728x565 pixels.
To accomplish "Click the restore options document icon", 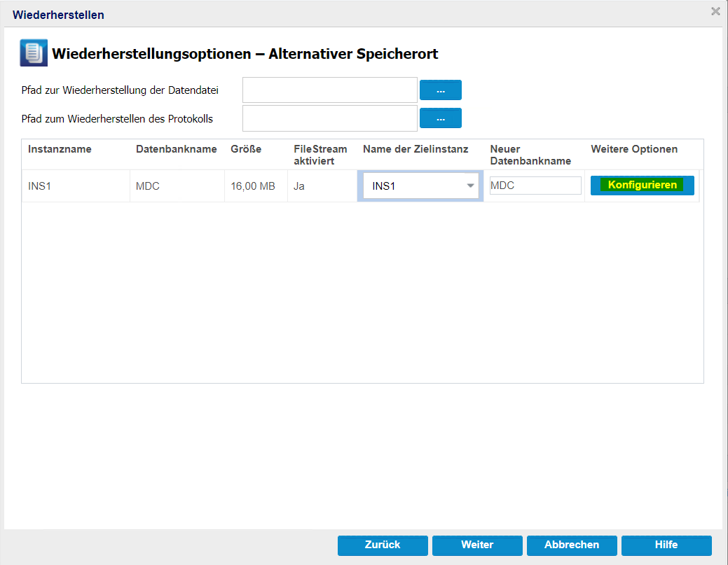I will 33,53.
